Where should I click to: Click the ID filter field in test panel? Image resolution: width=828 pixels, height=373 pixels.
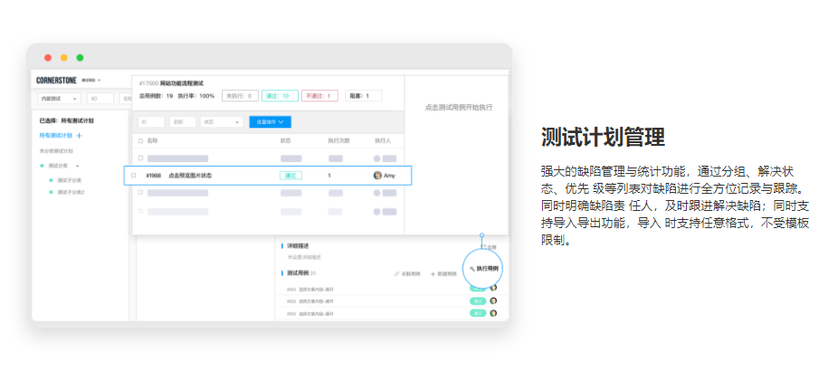(x=151, y=122)
